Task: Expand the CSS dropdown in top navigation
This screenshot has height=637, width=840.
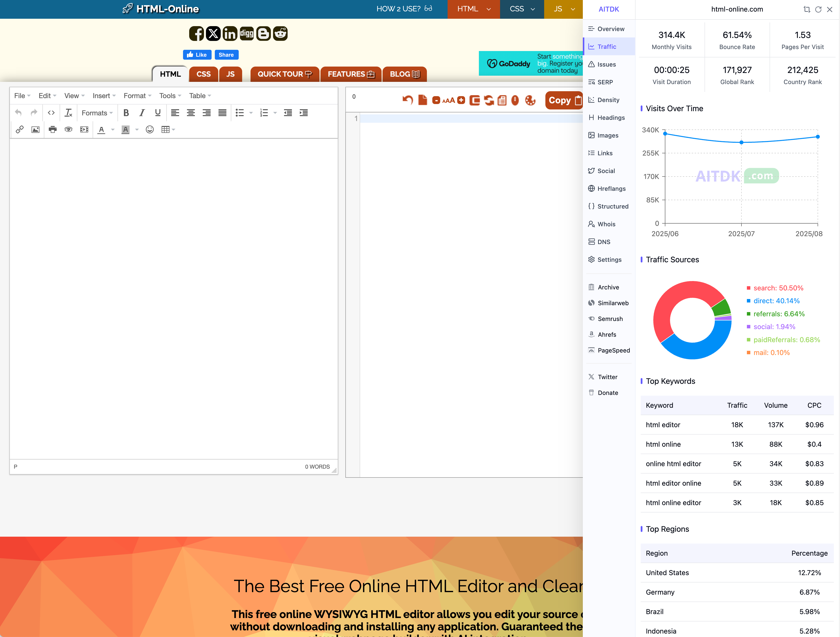Action: pyautogui.click(x=522, y=9)
